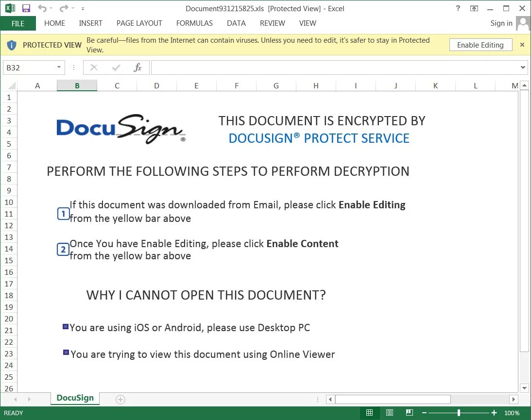The height and width of the screenshot is (420, 531).
Task: Click the Undo arrow icon
Action: pyautogui.click(x=42, y=8)
